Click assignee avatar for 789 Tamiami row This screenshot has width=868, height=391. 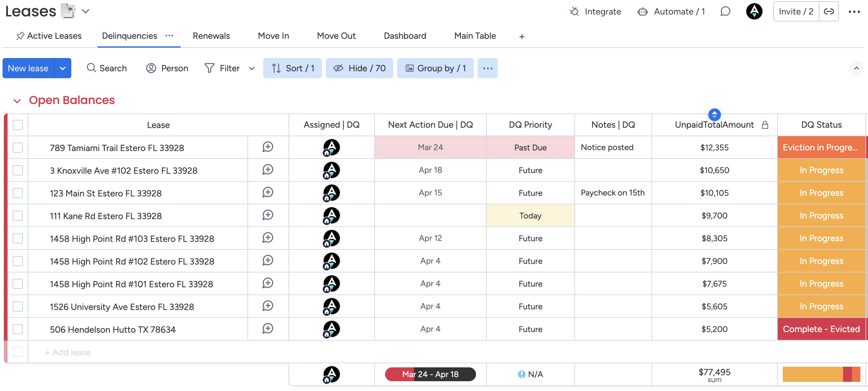pyautogui.click(x=331, y=147)
